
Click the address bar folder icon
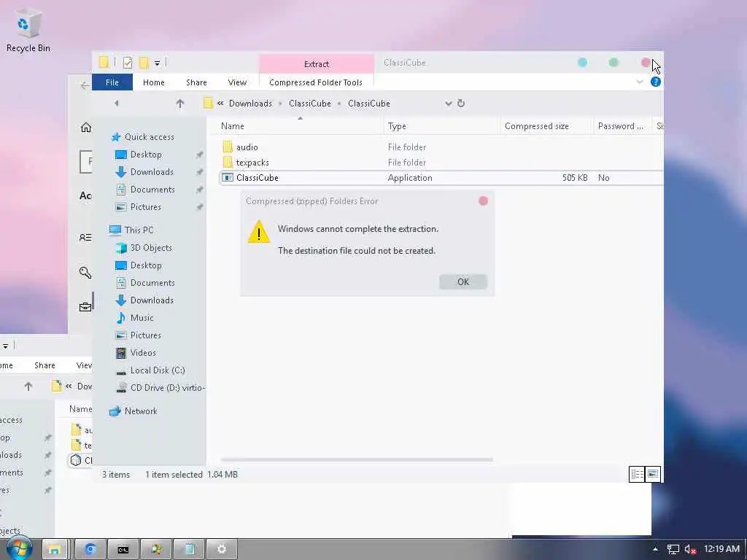pos(208,103)
